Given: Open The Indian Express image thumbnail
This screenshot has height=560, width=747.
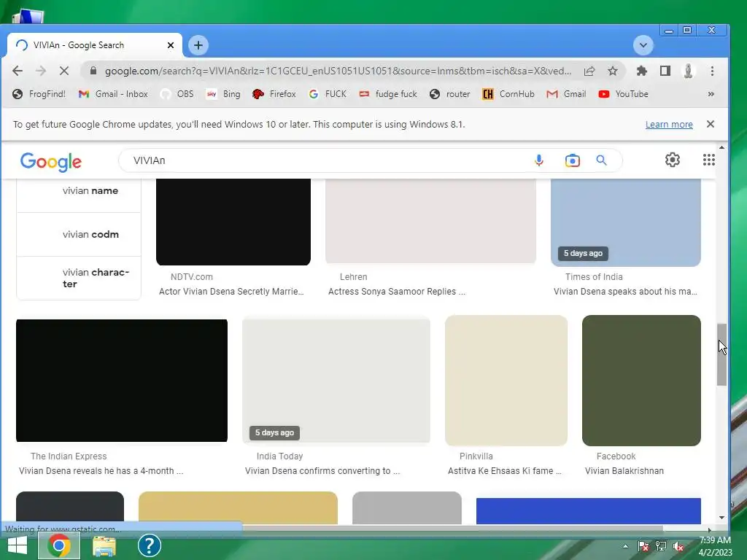Looking at the screenshot, I should tap(122, 381).
